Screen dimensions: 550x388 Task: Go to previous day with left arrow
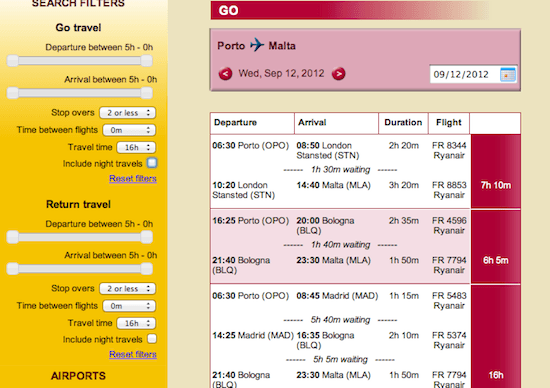pos(225,74)
